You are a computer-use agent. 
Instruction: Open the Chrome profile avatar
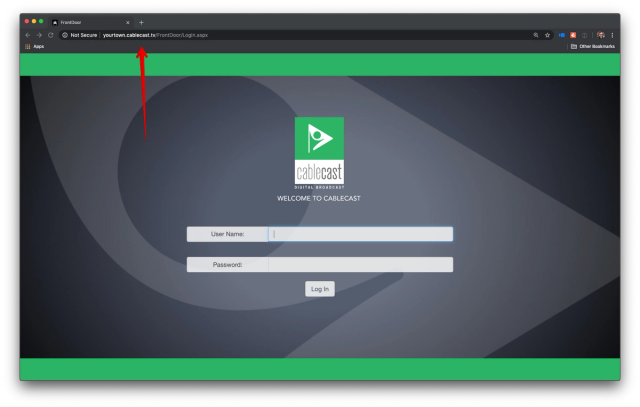point(600,35)
